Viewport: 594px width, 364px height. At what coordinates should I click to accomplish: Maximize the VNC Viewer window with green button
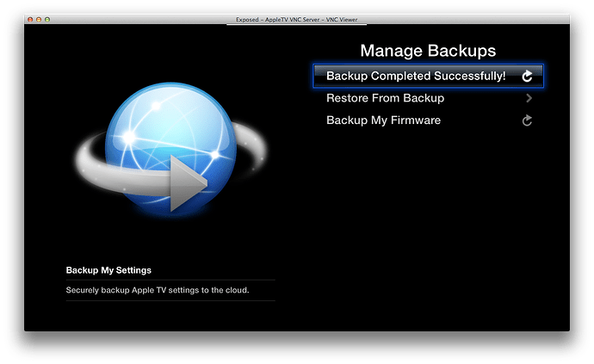(47, 19)
